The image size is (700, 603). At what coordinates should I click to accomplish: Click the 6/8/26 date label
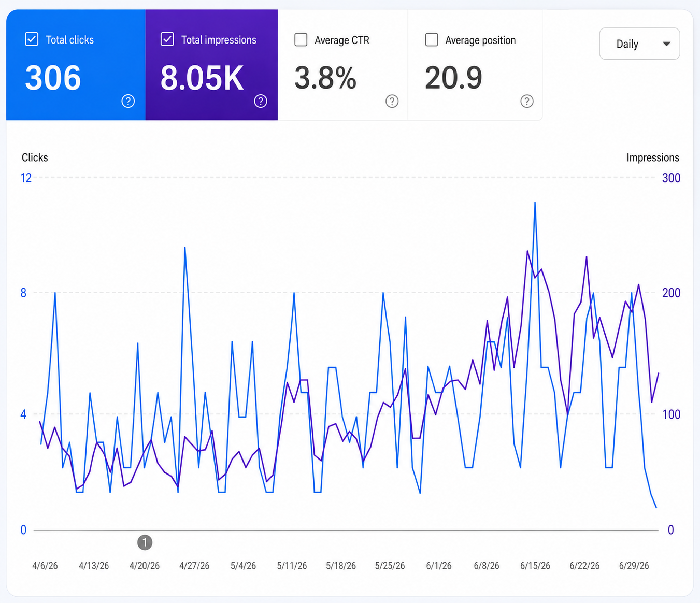[x=487, y=566]
